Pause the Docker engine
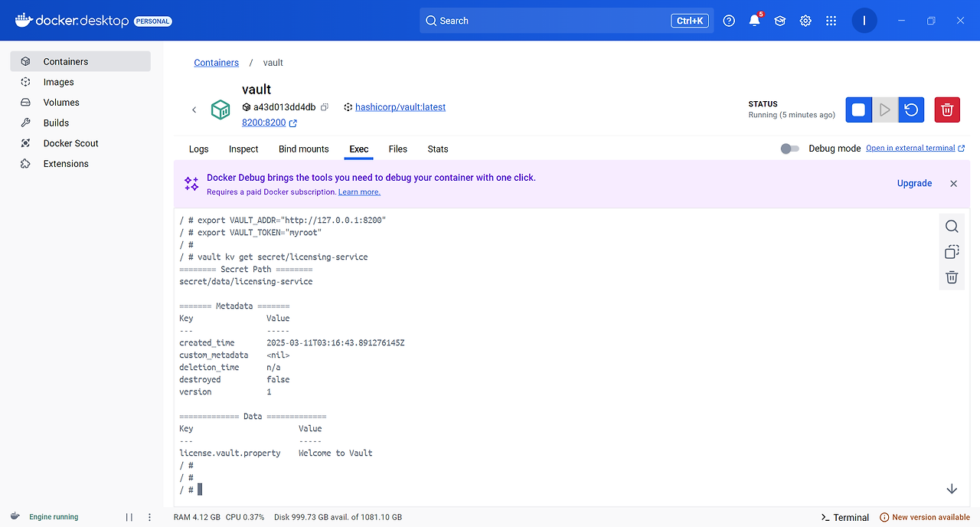This screenshot has height=527, width=980. point(129,517)
